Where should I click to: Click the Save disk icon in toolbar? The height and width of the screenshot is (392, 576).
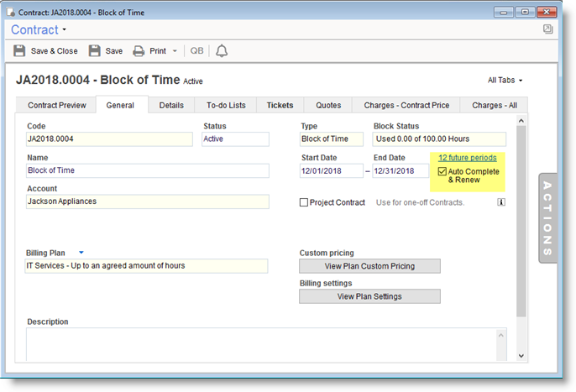pyautogui.click(x=95, y=50)
